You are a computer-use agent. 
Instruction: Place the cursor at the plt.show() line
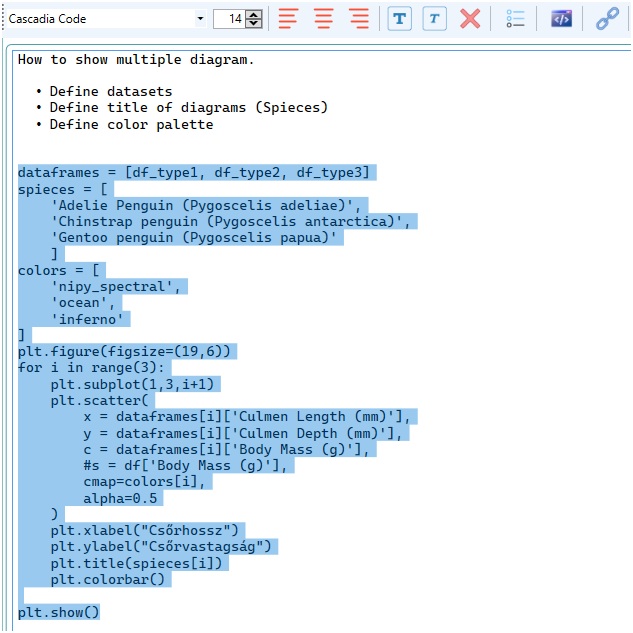click(x=58, y=612)
